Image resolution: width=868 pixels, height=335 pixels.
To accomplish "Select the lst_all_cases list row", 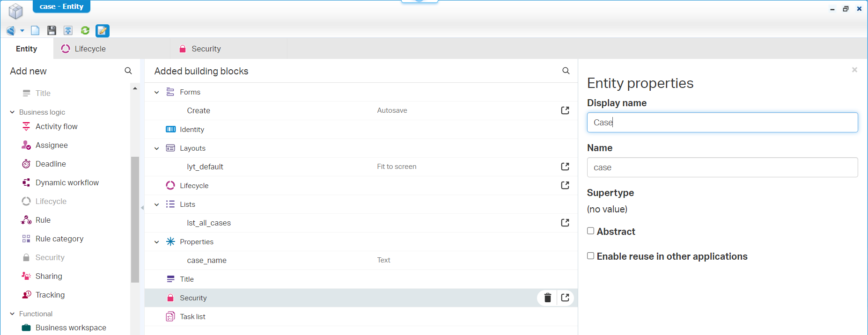I will [361, 223].
